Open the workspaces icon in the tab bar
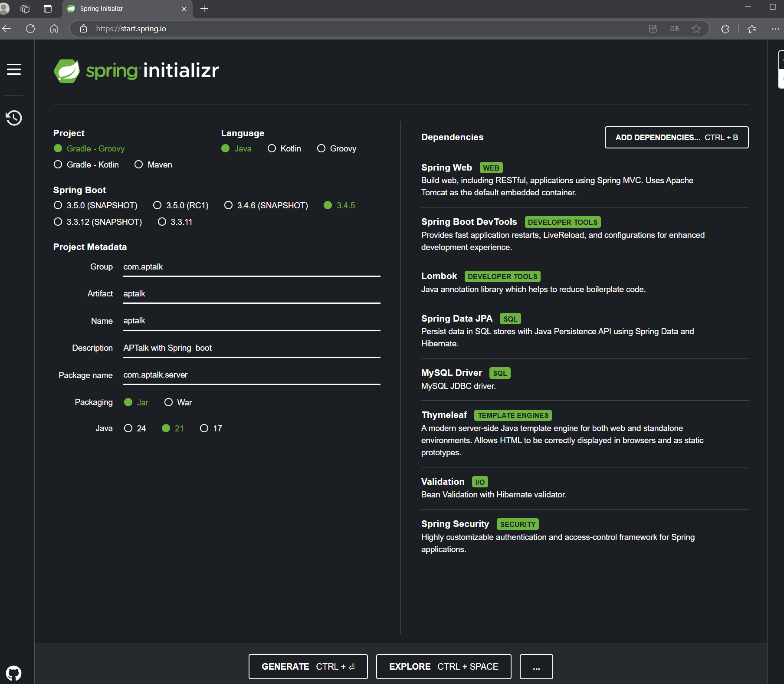The image size is (784, 684). tap(25, 8)
